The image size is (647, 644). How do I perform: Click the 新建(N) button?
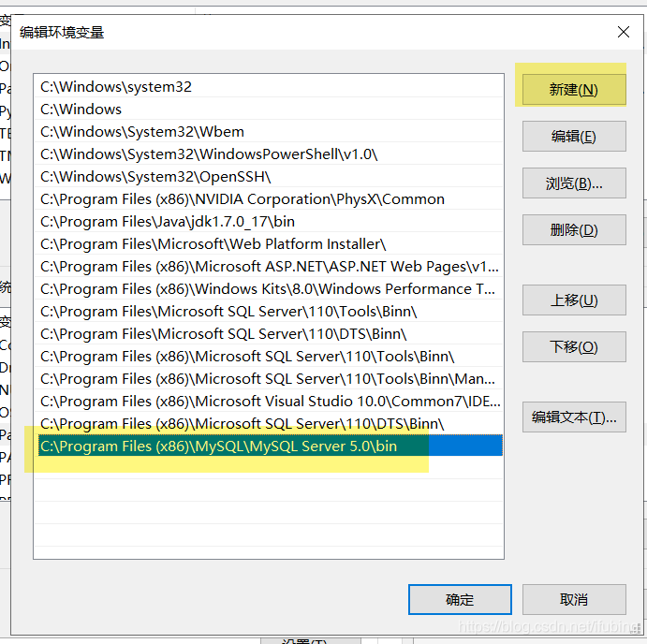click(x=574, y=90)
